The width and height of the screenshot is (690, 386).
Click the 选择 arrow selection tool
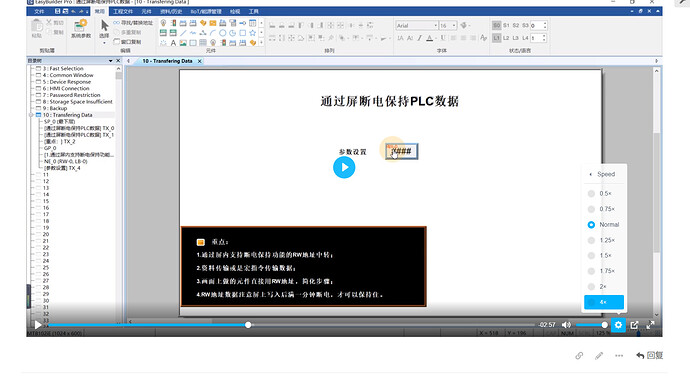point(104,30)
